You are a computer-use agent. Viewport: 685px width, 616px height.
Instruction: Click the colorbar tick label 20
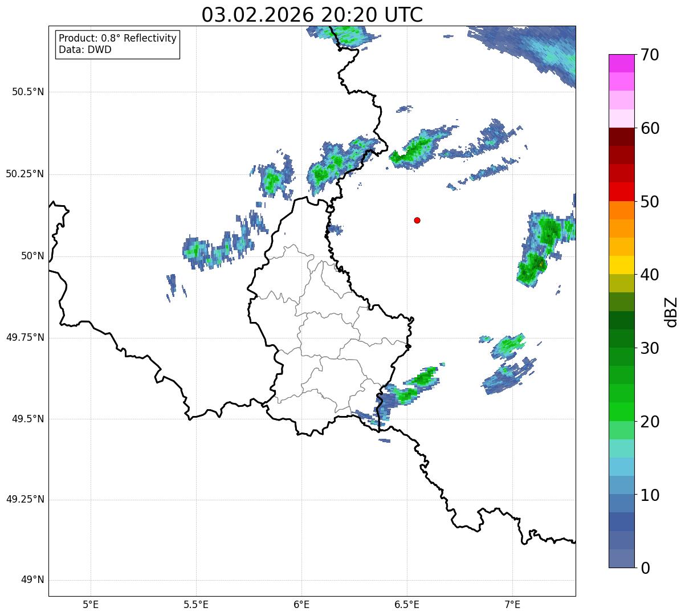(650, 422)
